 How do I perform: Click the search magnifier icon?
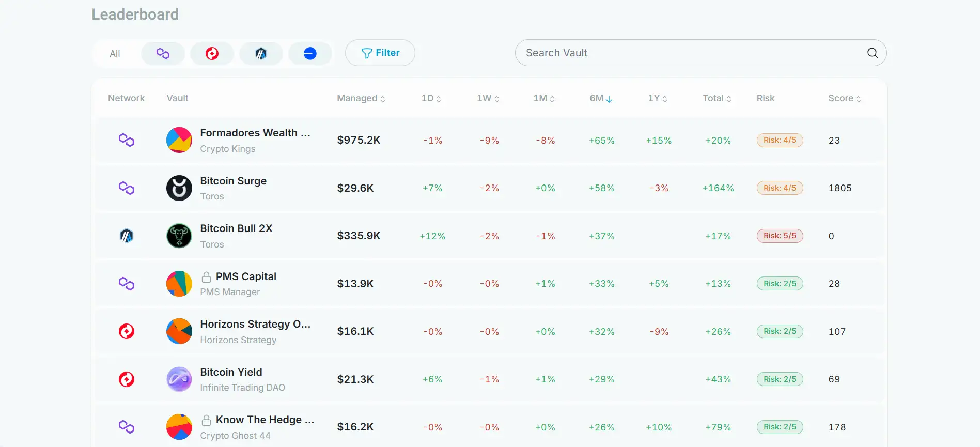[873, 53]
